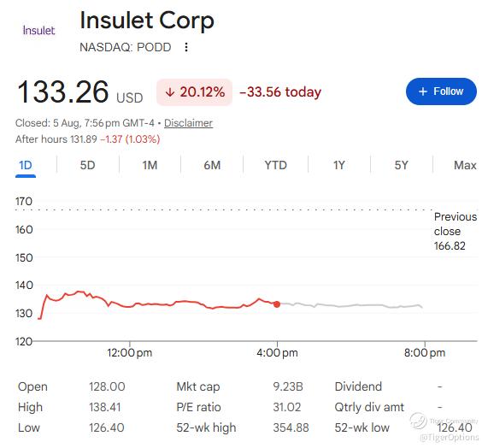Viewport: 488px width, 448px height.
Task: Click the red marker dot on chart
Action: tap(277, 304)
